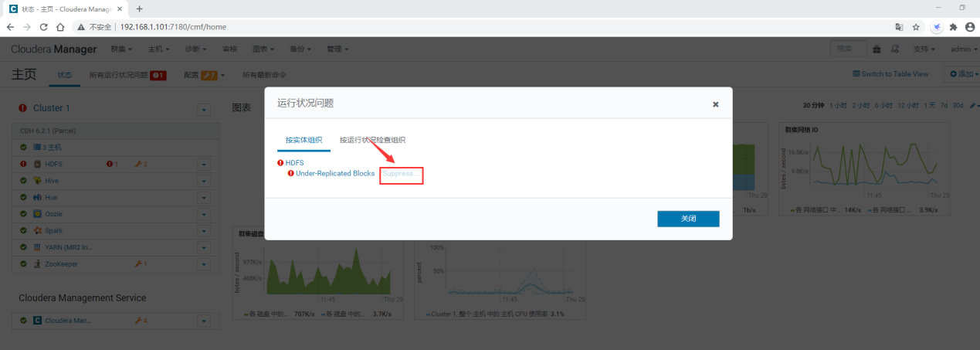Image resolution: width=980 pixels, height=350 pixels.
Task: Click the parcel gift box icon
Action: point(877,49)
